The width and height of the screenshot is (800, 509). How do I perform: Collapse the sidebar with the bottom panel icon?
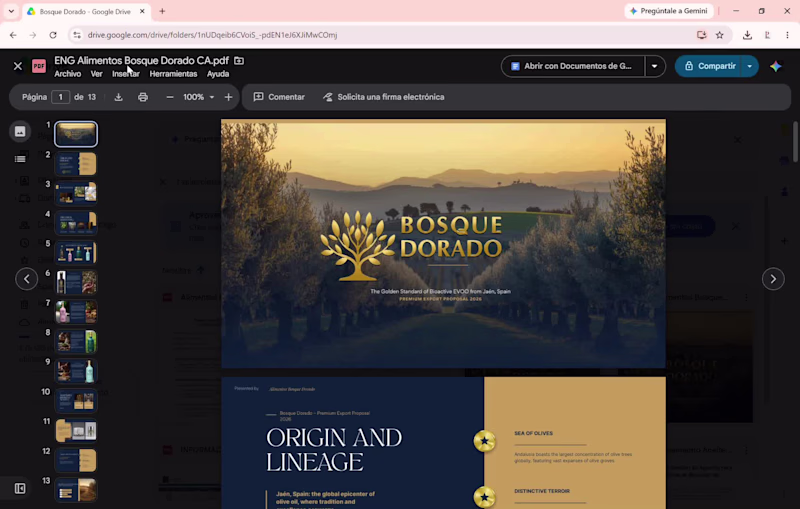20,489
